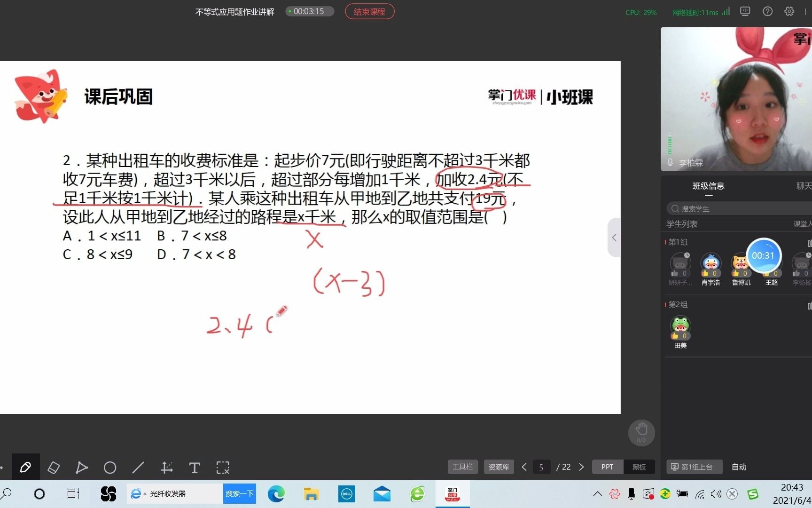Screen dimensions: 812x508
Task: Switch whiteboard to 黑板 mode
Action: pos(639,467)
